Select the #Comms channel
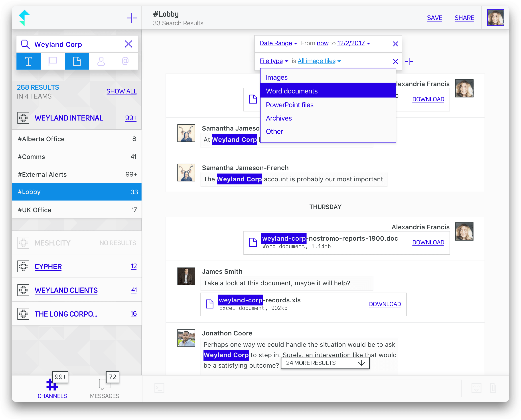This screenshot has height=420, width=521. [x=77, y=157]
